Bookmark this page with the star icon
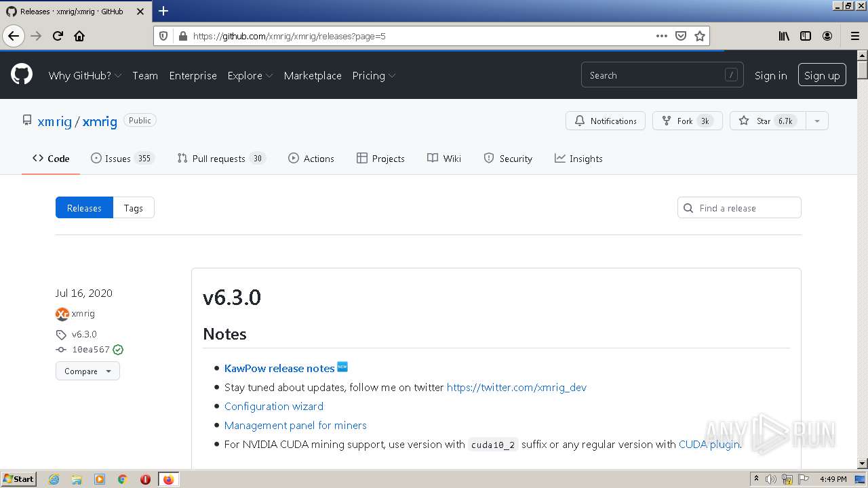Image resolution: width=868 pixels, height=488 pixels. (700, 36)
